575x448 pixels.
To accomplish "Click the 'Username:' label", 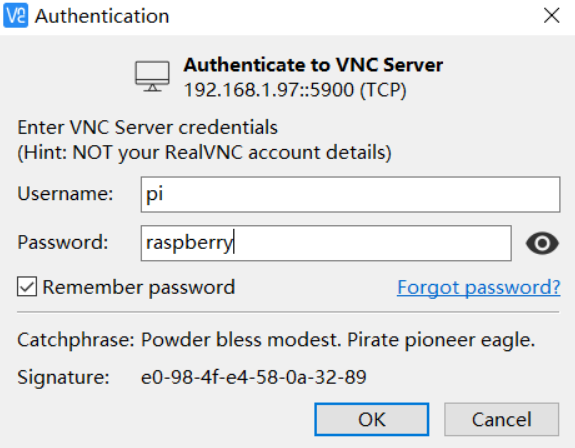I will click(65, 194).
